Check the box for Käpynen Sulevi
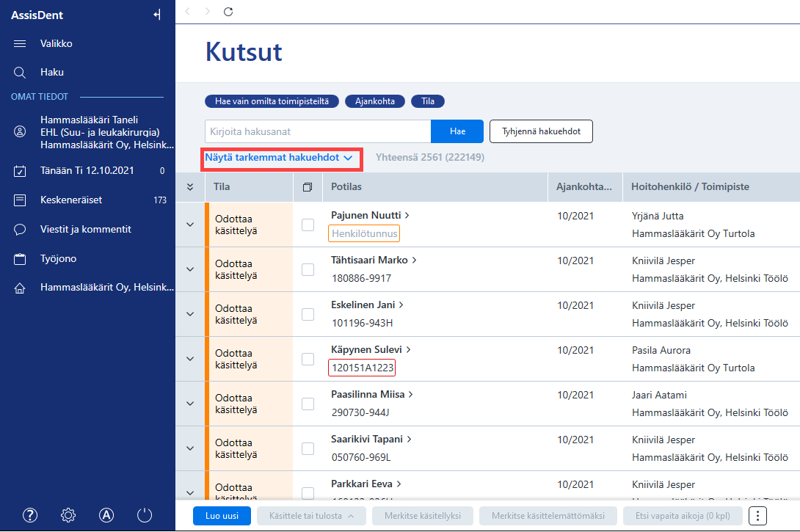The height and width of the screenshot is (532, 800). pos(308,359)
